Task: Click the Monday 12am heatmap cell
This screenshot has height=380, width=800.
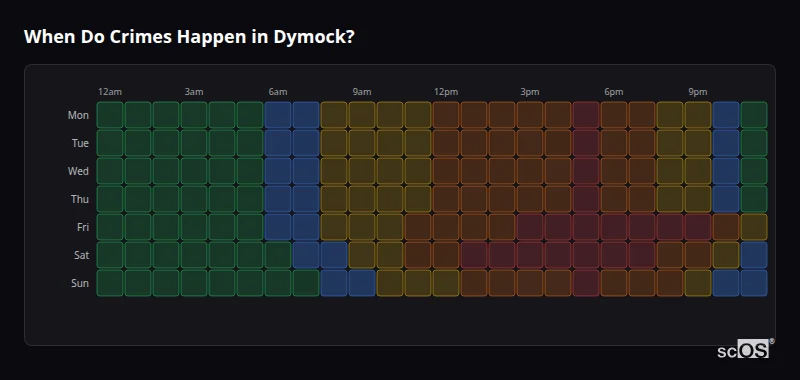Action: tap(110, 115)
